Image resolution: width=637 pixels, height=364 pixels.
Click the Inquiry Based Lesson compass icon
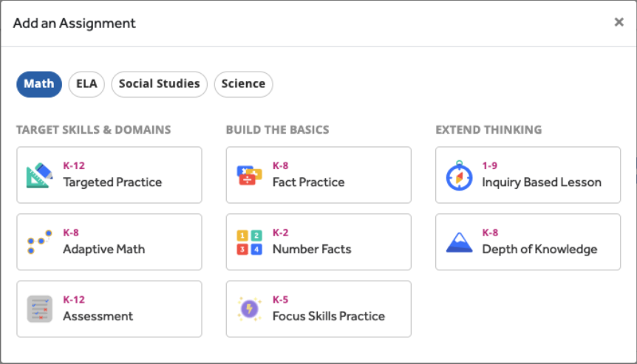[459, 175]
